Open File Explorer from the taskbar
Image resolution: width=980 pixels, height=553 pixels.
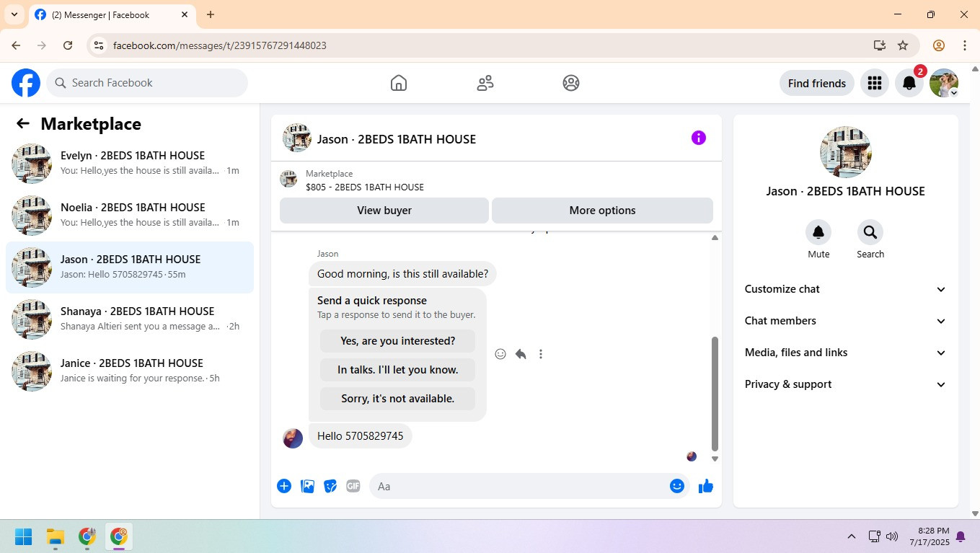pyautogui.click(x=56, y=536)
